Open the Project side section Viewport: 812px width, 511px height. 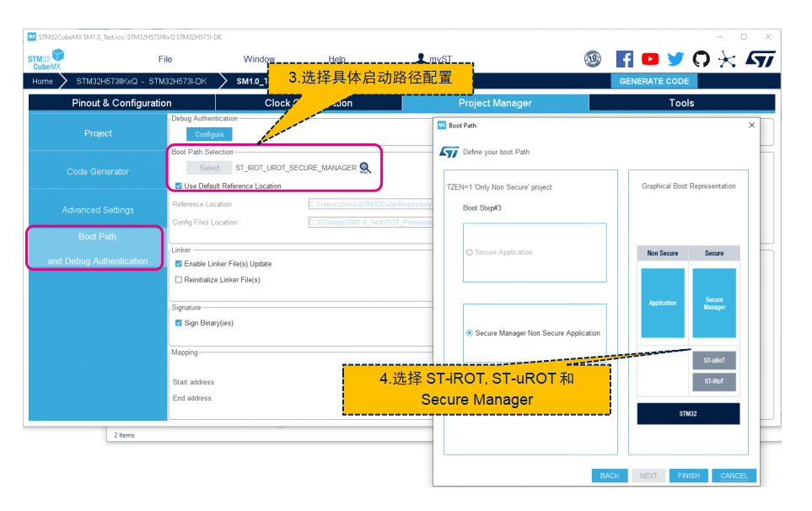pos(98,133)
